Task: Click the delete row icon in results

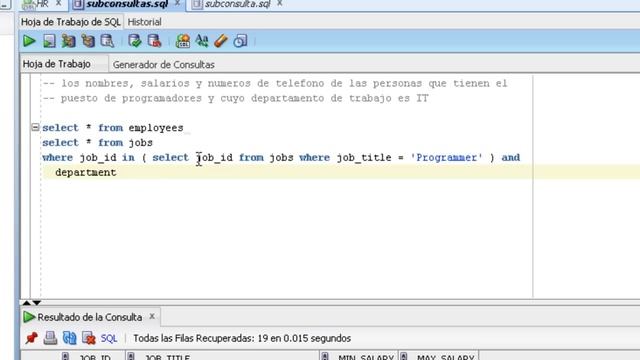Action: point(89,338)
